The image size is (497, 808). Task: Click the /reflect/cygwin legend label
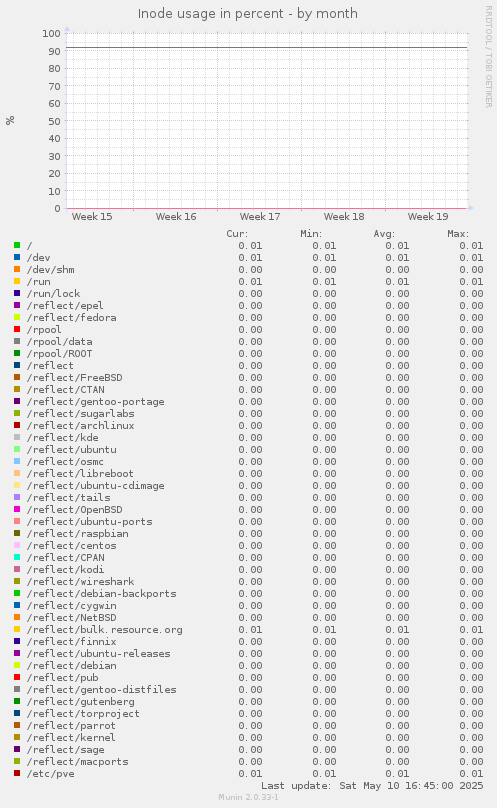(x=72, y=605)
